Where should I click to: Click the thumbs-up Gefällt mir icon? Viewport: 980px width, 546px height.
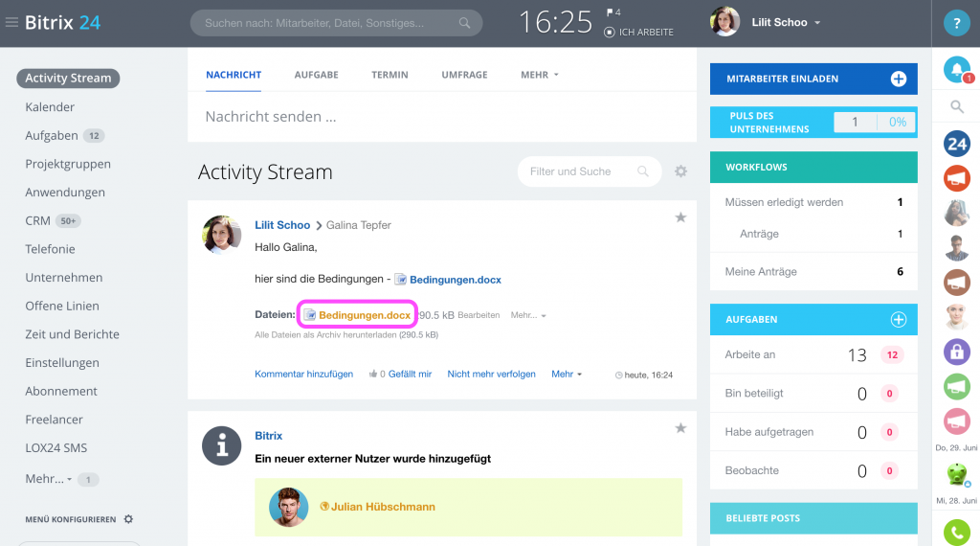tap(373, 374)
